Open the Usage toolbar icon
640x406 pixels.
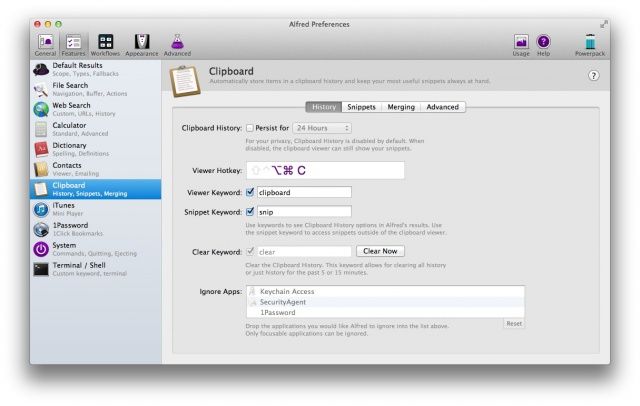[521, 45]
